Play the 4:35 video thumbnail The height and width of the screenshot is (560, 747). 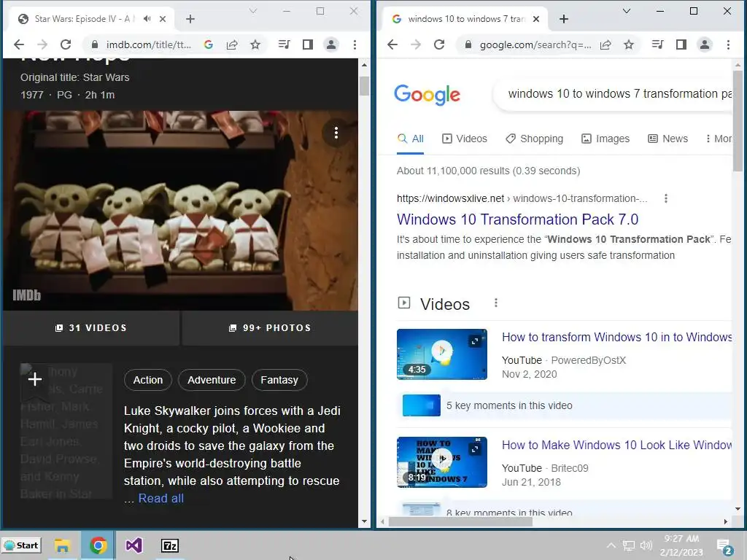click(x=441, y=354)
